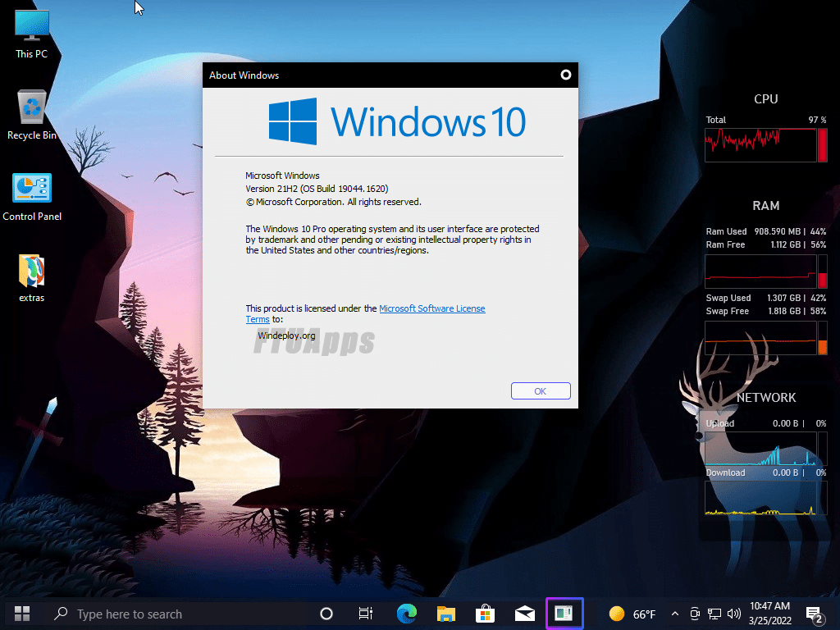The image size is (840, 630).
Task: Click the CPU heading in the widget
Action: (765, 99)
